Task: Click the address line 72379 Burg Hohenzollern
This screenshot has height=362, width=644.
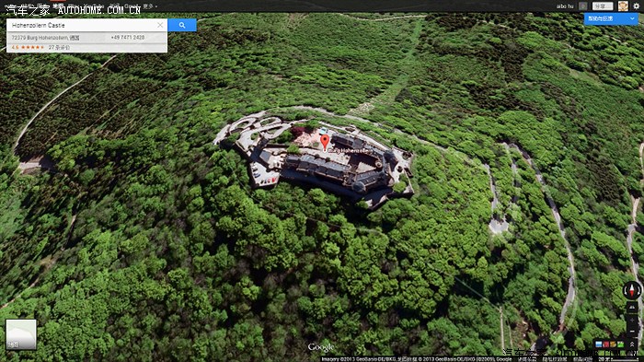Action: pyautogui.click(x=45, y=38)
